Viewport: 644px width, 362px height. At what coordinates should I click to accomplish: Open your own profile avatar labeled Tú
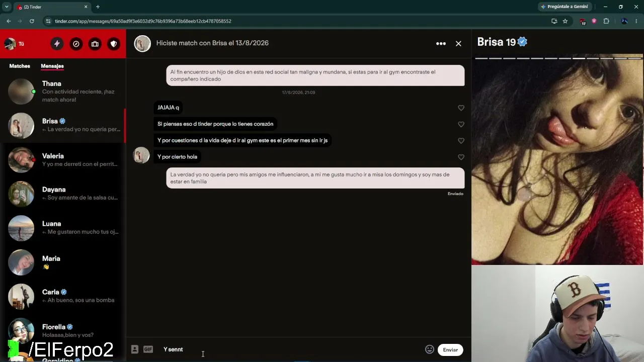coord(10,44)
